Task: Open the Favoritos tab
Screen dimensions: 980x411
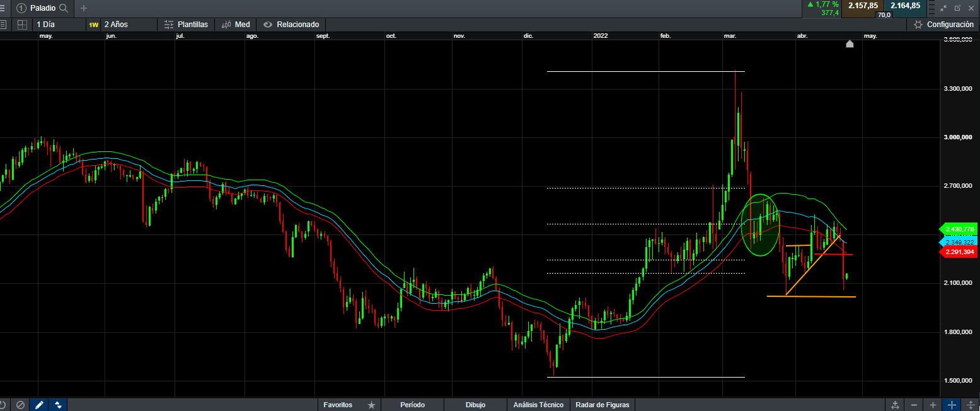Action: (x=338, y=405)
